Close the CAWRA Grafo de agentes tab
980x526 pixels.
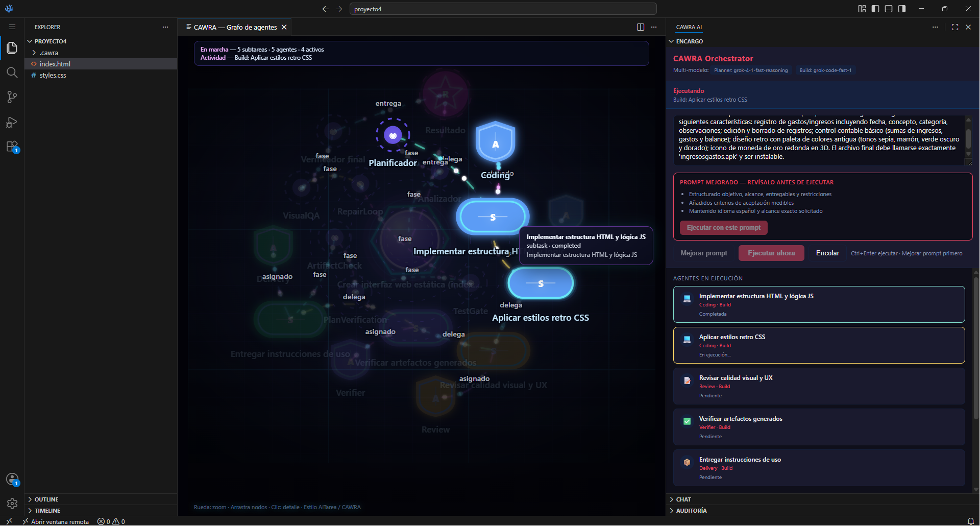click(x=284, y=27)
